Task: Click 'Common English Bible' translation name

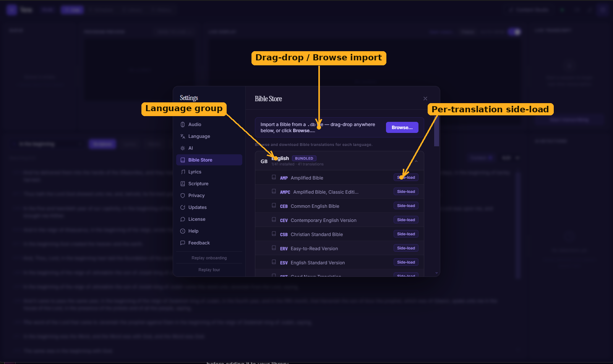Action: pyautogui.click(x=315, y=206)
